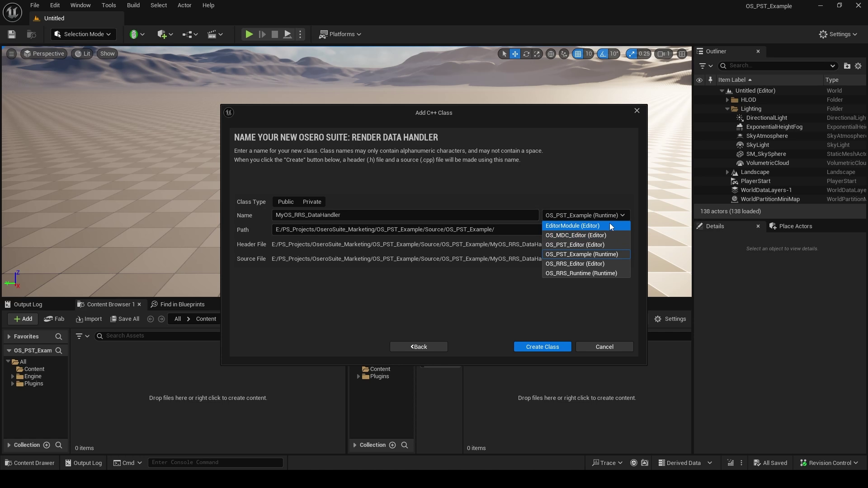Screen dimensions: 868x488
Task: Choose EditorModule (Editor) from module list
Action: 586,226
